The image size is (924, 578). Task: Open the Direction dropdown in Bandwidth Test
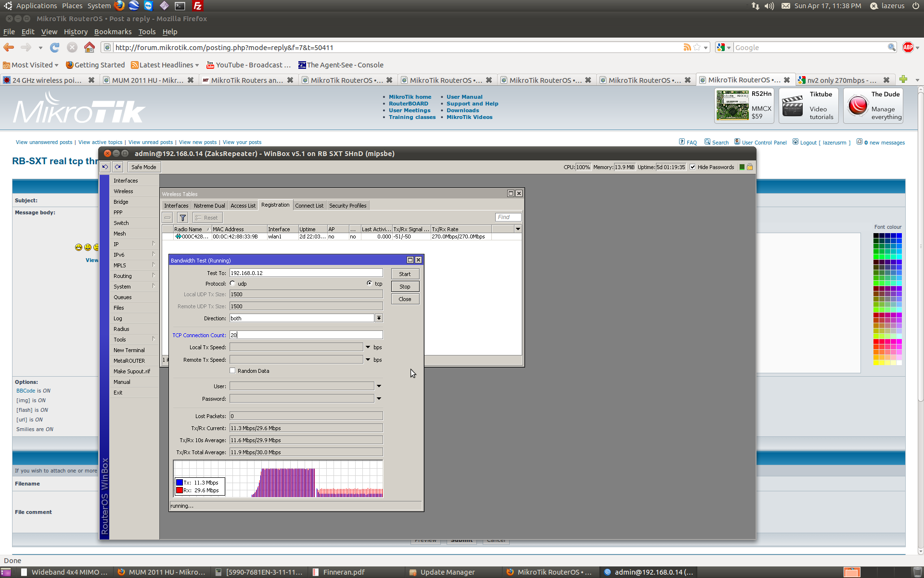[379, 318]
